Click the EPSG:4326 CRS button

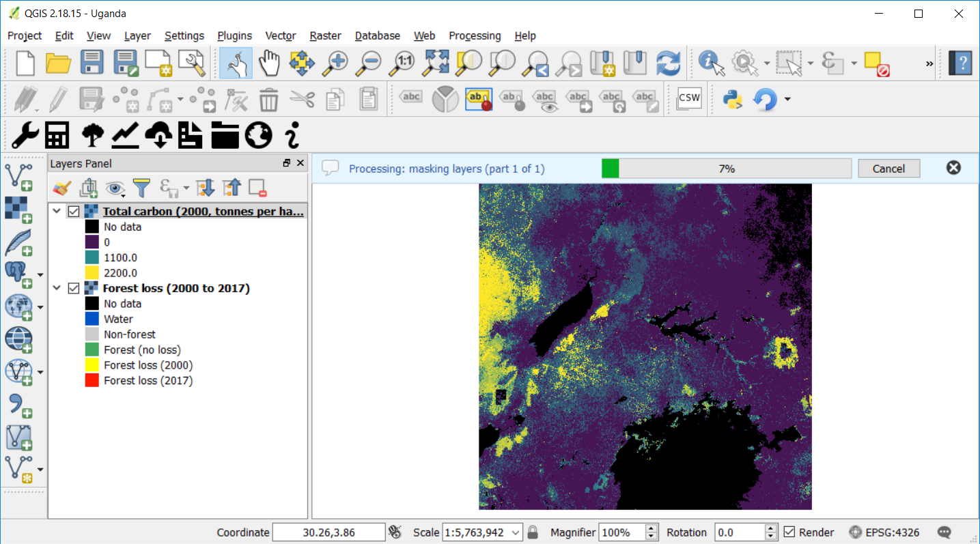(x=884, y=532)
